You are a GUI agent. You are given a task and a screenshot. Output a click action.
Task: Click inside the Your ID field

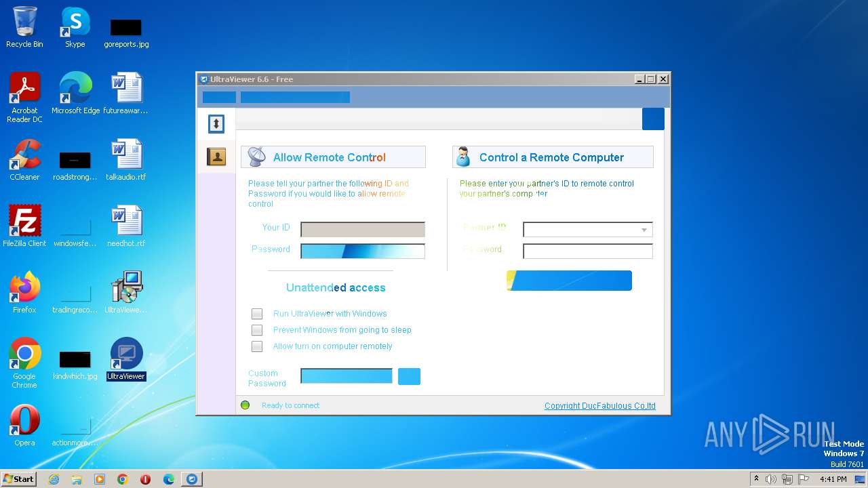click(x=363, y=230)
